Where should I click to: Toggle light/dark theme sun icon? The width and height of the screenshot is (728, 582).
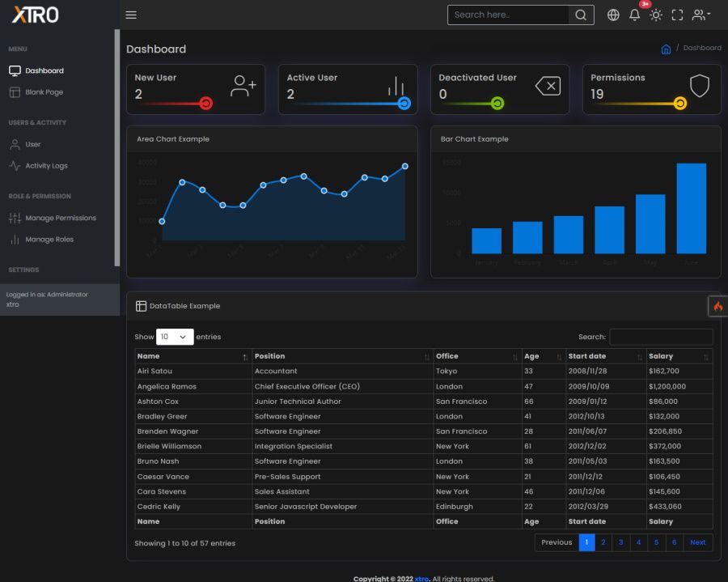coord(656,15)
